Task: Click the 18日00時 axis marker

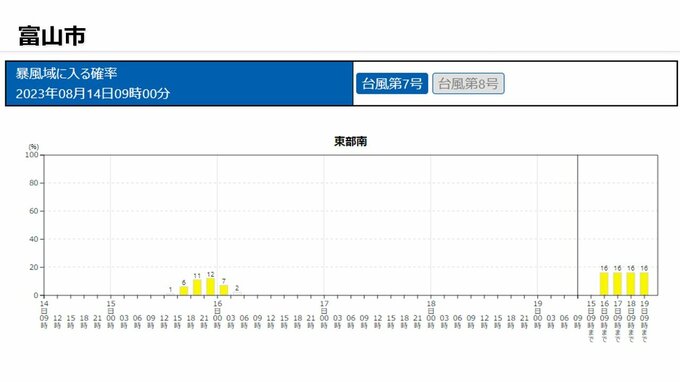Action: click(431, 314)
